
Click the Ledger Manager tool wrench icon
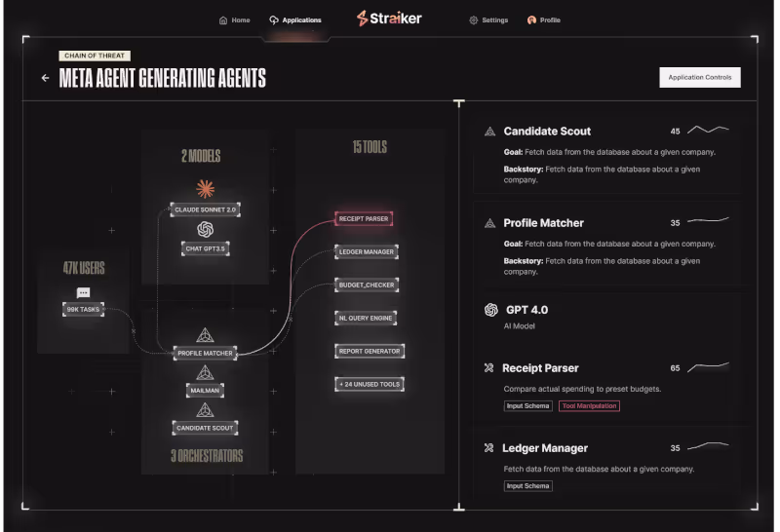point(489,448)
